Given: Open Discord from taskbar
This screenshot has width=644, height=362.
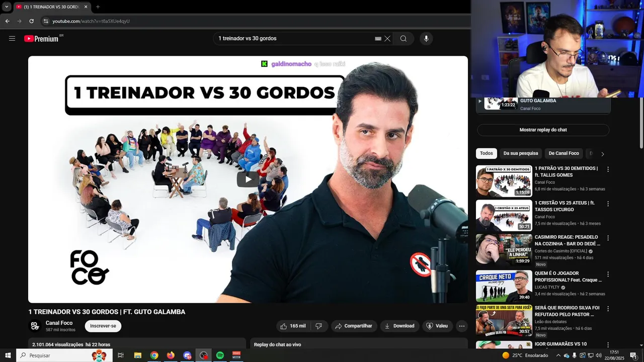Looking at the screenshot, I should pyautogui.click(x=187, y=355).
